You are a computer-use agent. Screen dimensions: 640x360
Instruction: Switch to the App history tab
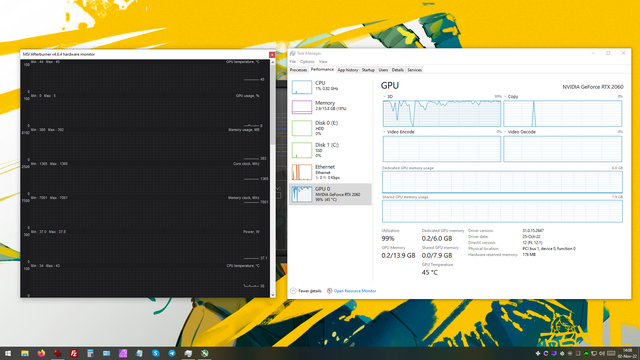click(x=348, y=70)
